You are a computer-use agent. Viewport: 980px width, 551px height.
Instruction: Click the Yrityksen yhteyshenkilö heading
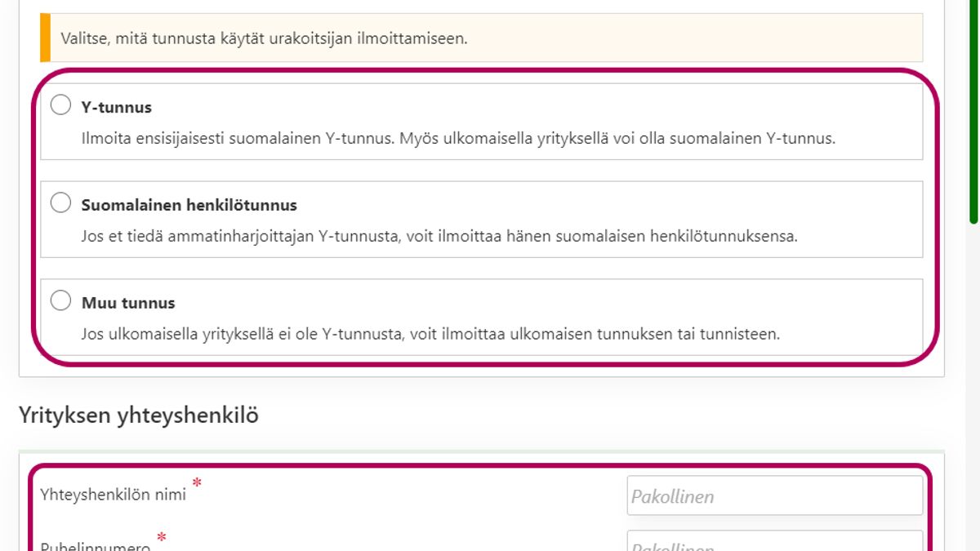point(139,415)
